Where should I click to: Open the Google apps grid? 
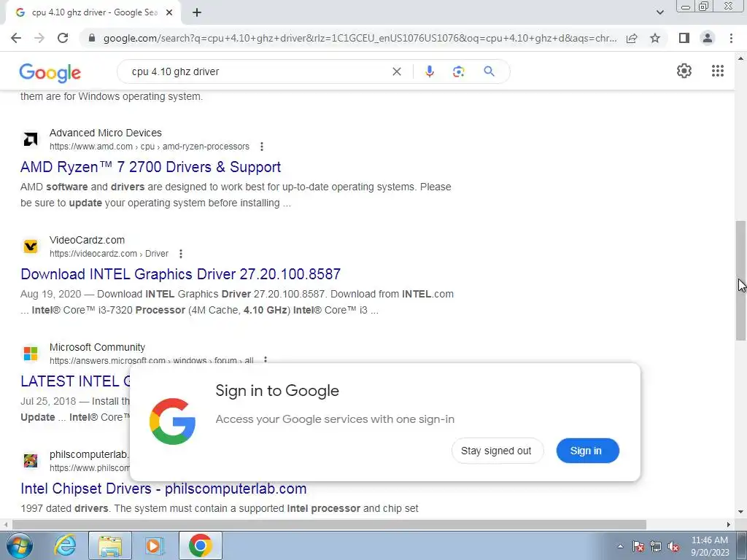(718, 71)
